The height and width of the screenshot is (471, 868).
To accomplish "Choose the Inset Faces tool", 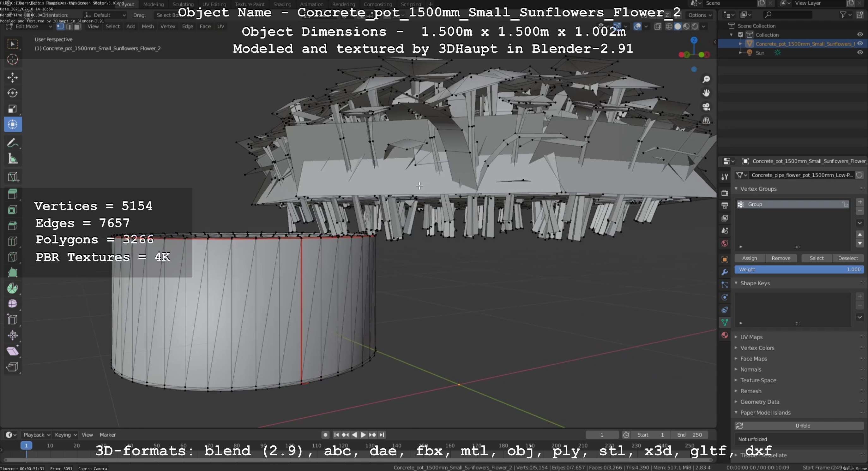I will (x=12, y=210).
